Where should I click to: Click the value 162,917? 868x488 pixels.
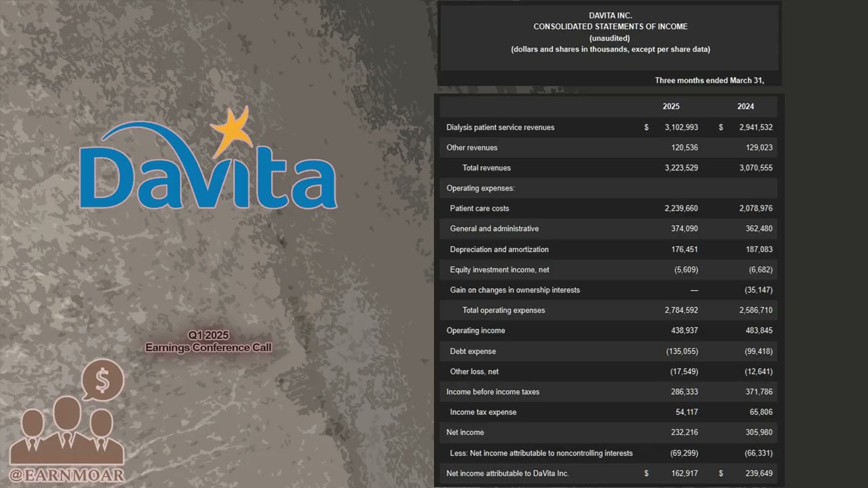[x=684, y=473]
